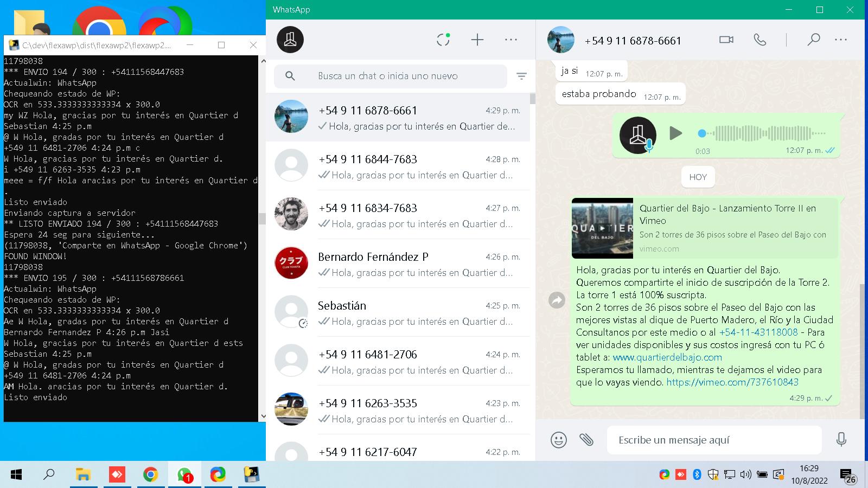This screenshot has height=488, width=868.
Task: Open the chat list menu (three dots)
Action: pos(511,40)
